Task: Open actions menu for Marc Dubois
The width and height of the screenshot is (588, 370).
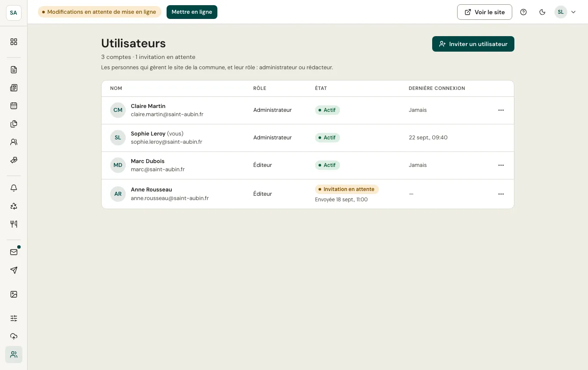Action: pyautogui.click(x=501, y=165)
